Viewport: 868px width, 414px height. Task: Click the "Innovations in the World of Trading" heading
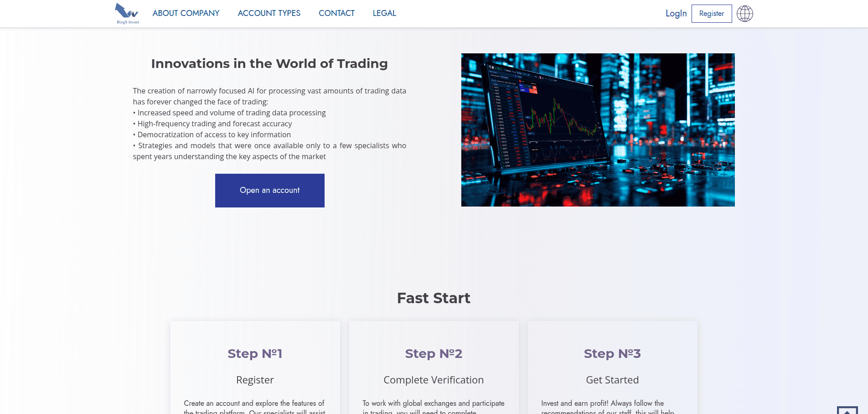pos(269,63)
